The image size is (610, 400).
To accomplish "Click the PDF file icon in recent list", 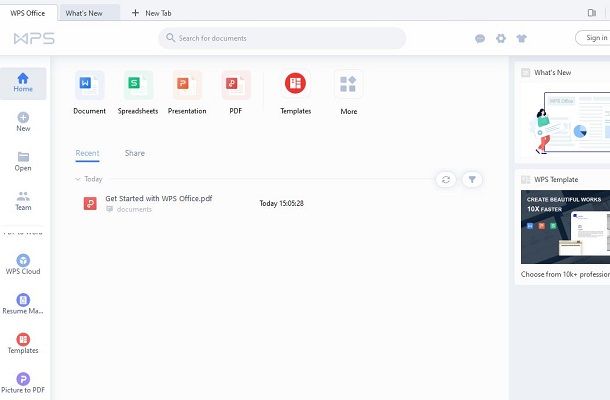I will point(90,203).
